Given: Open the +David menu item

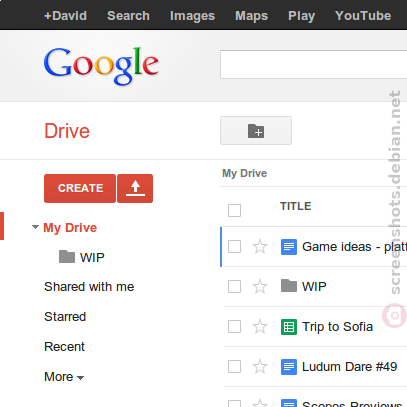Looking at the screenshot, I should tap(65, 16).
